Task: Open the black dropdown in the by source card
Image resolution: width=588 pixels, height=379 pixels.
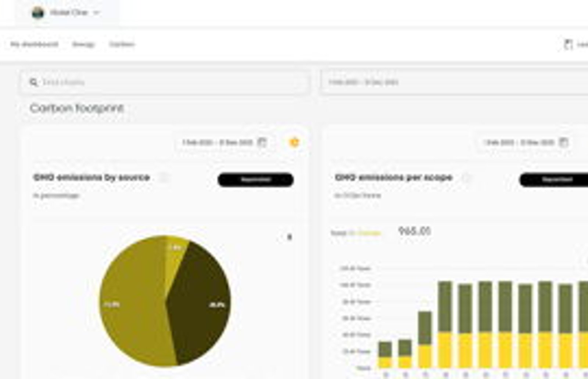Action: (x=256, y=180)
